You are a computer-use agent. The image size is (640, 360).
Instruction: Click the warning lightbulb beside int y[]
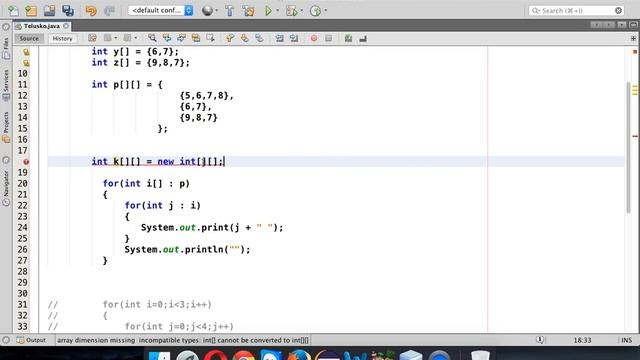coord(26,52)
